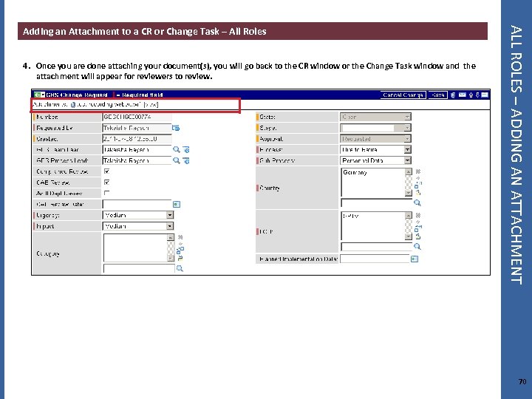Click the multi-select icon beside Country list
The height and width of the screenshot is (399, 532).
(x=418, y=185)
